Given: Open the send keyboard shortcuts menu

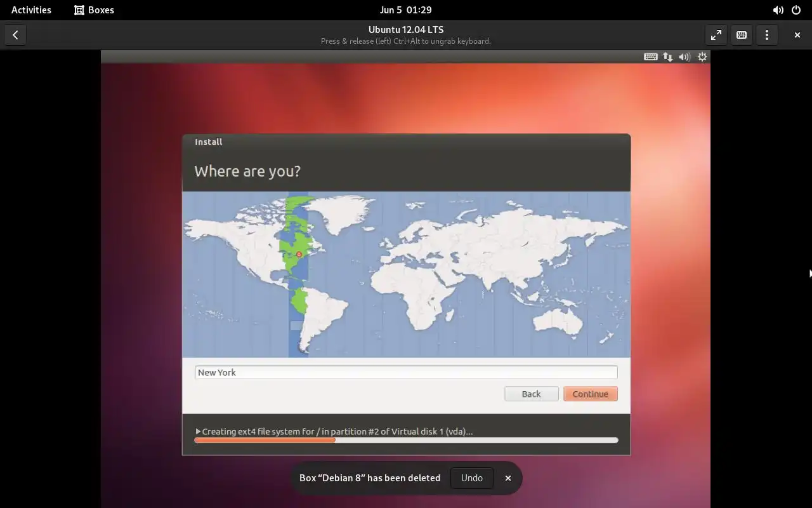Looking at the screenshot, I should click(742, 35).
